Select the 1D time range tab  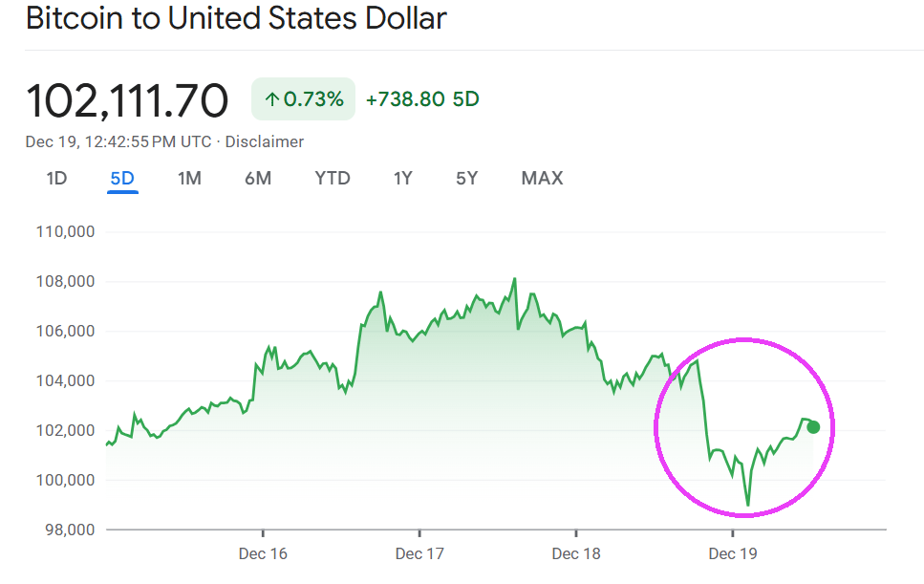56,178
